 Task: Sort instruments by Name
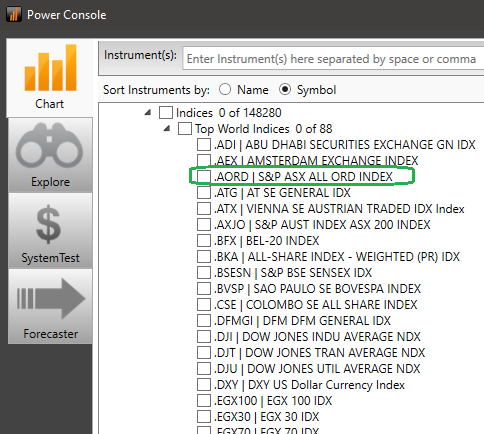coord(225,90)
